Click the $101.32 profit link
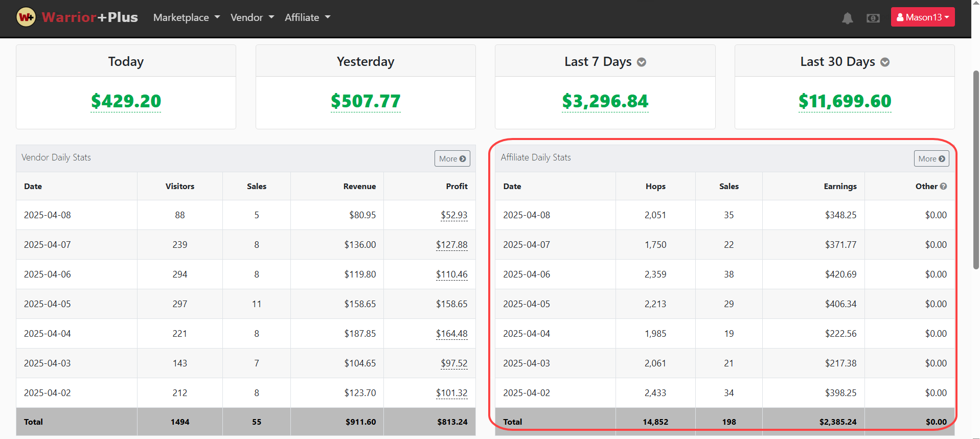Viewport: 980px width, 439px height. [x=452, y=393]
